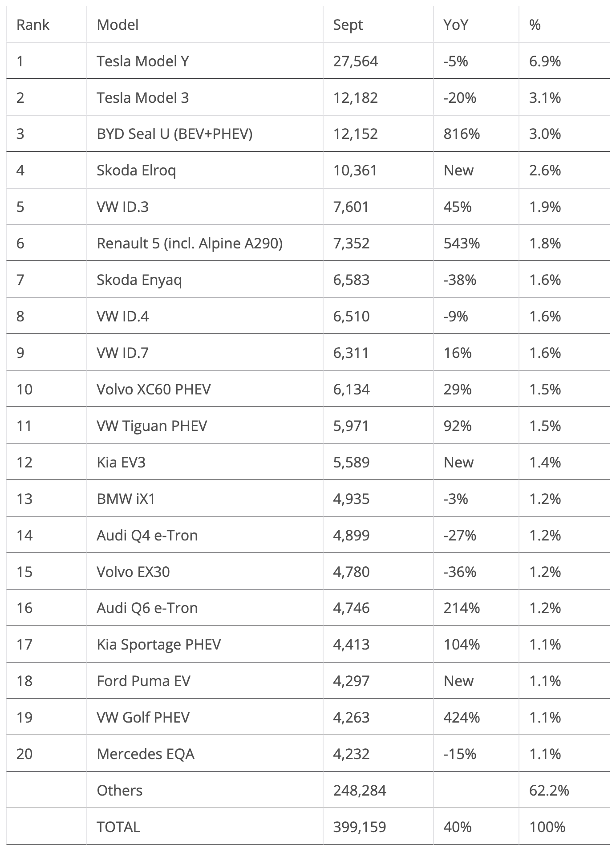Image resolution: width=616 pixels, height=849 pixels.
Task: Click the BYD Seal U (BEV+PHEV) cell
Action: 174,134
